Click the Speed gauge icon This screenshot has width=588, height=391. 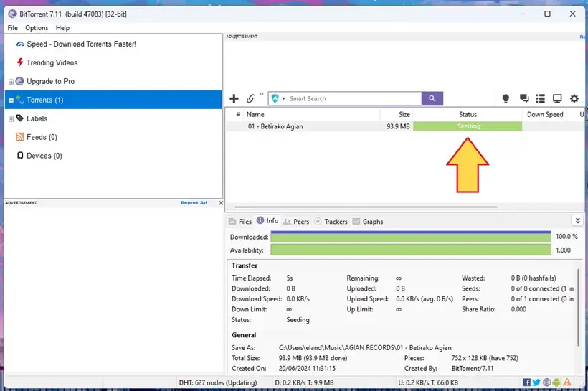pos(20,44)
